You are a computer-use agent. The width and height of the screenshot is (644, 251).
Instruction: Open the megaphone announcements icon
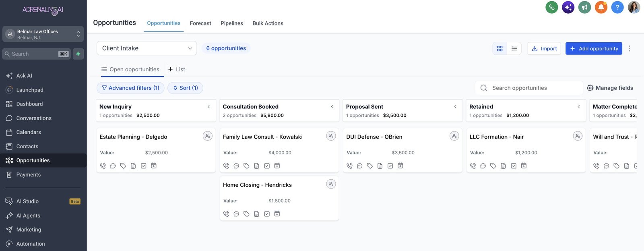[584, 7]
